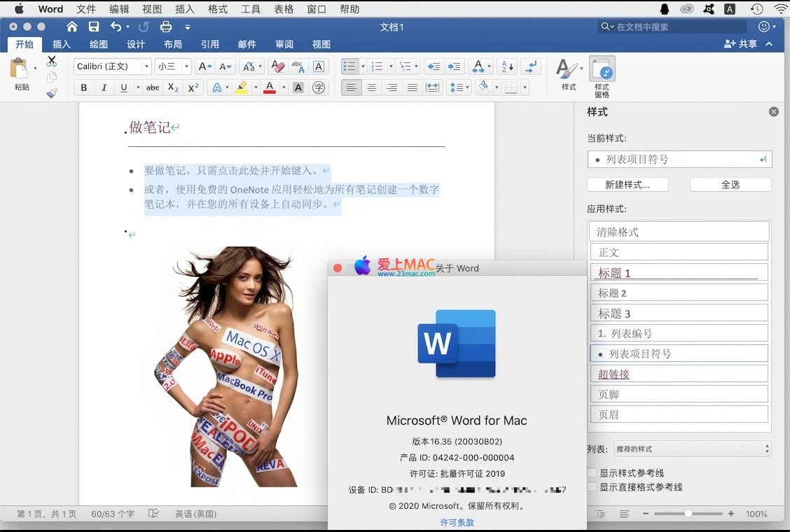Click the Format Painter brush icon
Viewport: 790px width, 532px height.
click(x=52, y=92)
